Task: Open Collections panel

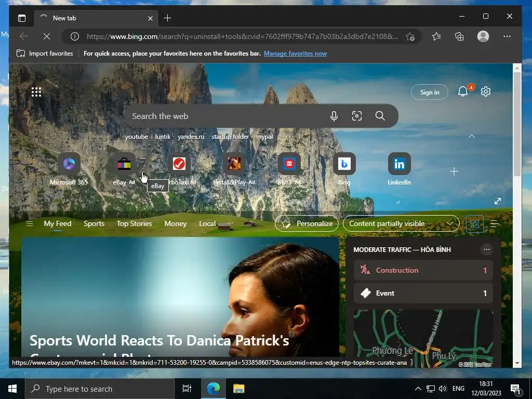Action: (x=459, y=36)
